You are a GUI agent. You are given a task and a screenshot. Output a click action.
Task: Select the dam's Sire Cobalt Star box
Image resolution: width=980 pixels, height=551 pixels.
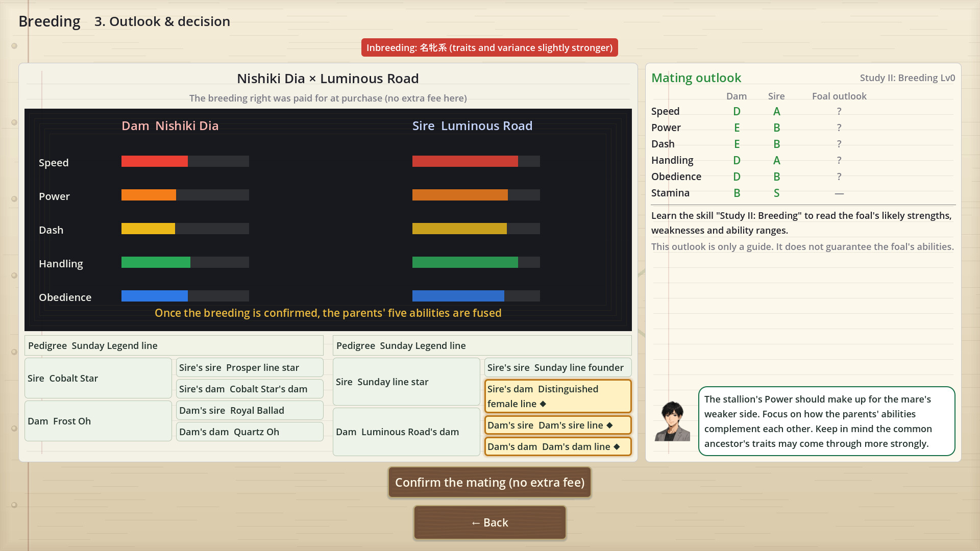pos(98,378)
